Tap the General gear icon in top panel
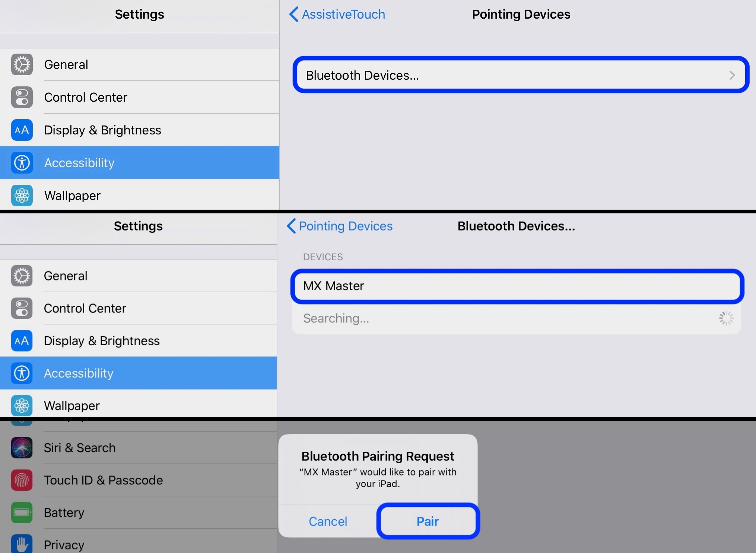 [x=22, y=64]
